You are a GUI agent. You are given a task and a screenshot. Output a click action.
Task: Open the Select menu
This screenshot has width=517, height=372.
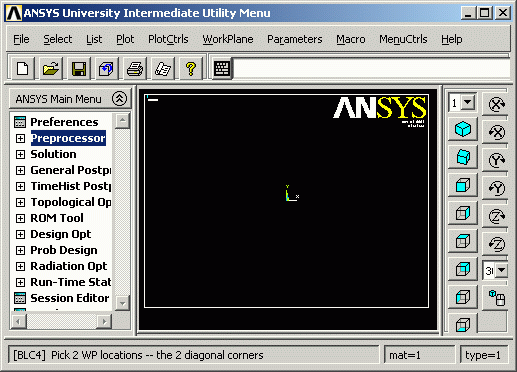pos(58,39)
